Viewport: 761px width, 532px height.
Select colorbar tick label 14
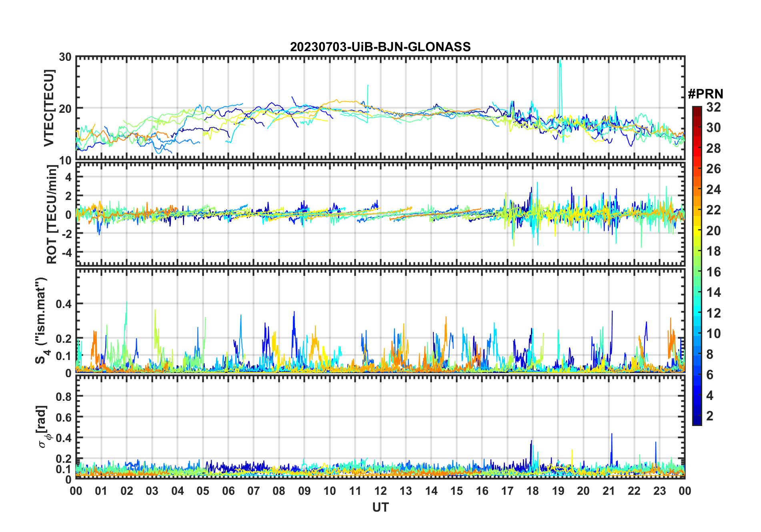coord(713,292)
